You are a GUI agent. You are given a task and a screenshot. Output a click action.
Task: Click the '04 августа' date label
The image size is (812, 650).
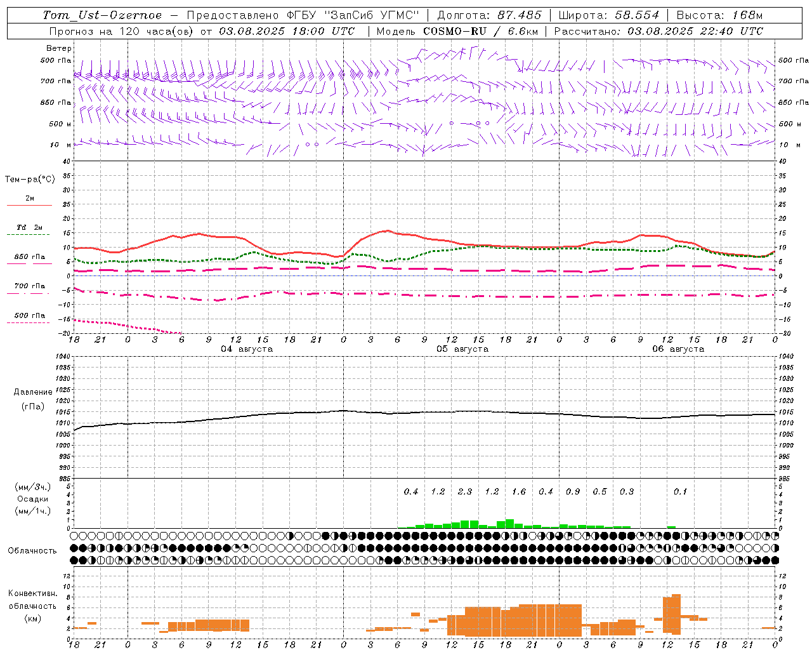(x=247, y=349)
